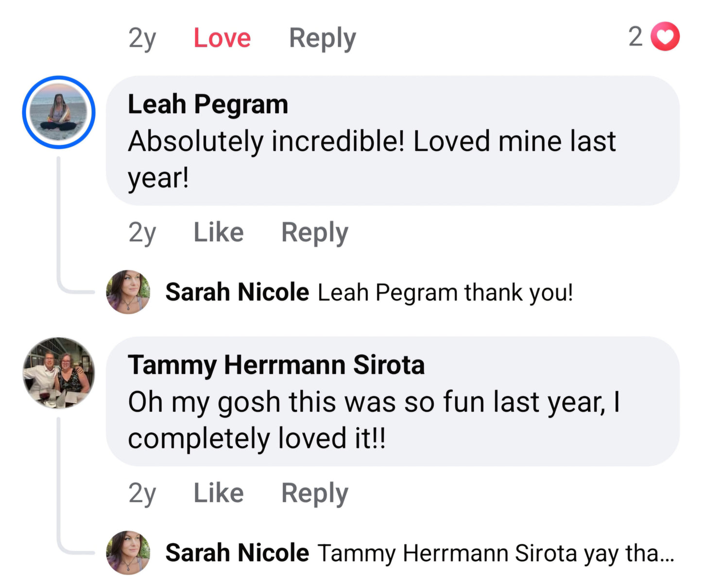
Task: Open Leah Pegram's profile via her name
Action: pos(208,104)
